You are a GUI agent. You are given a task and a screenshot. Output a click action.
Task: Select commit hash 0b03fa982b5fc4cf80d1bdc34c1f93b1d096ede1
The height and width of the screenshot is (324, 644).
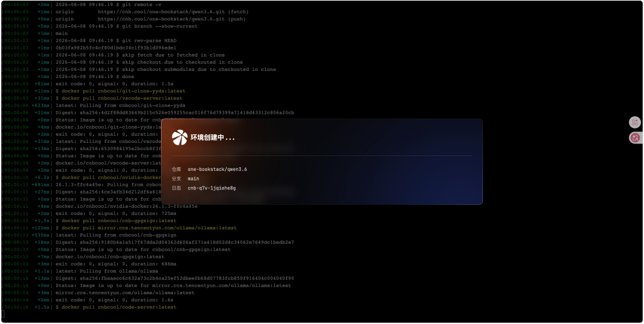[x=116, y=48]
